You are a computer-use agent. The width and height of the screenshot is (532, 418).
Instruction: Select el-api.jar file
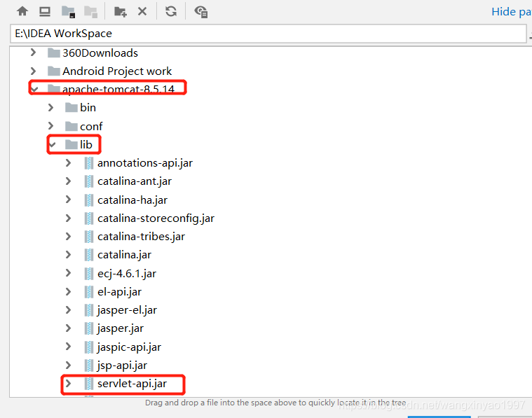point(119,292)
